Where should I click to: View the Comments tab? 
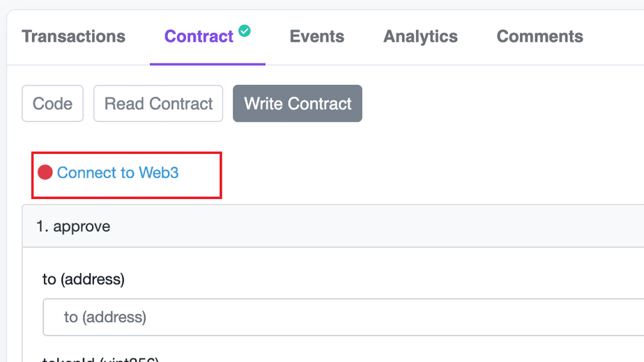click(x=539, y=36)
